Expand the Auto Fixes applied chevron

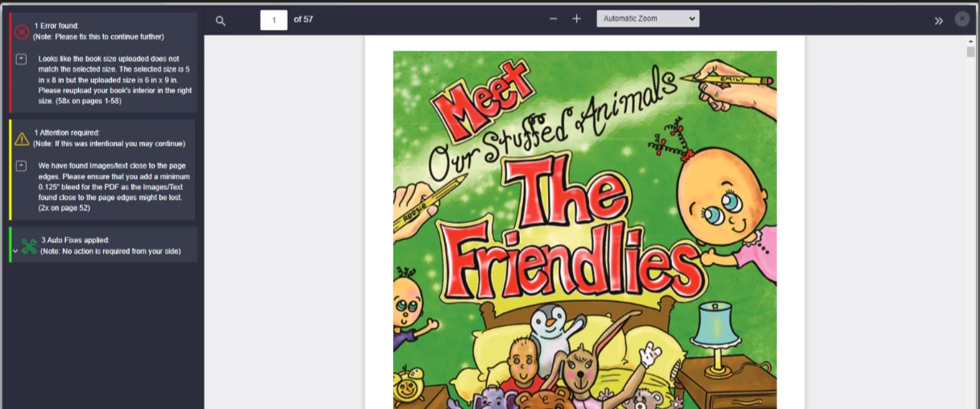[x=15, y=251]
